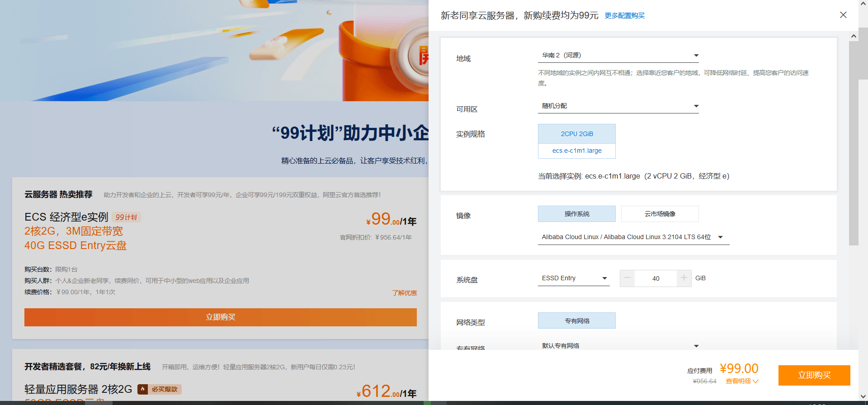This screenshot has height=405, width=868.
Task: Decrease system disk size with minus
Action: (x=627, y=278)
